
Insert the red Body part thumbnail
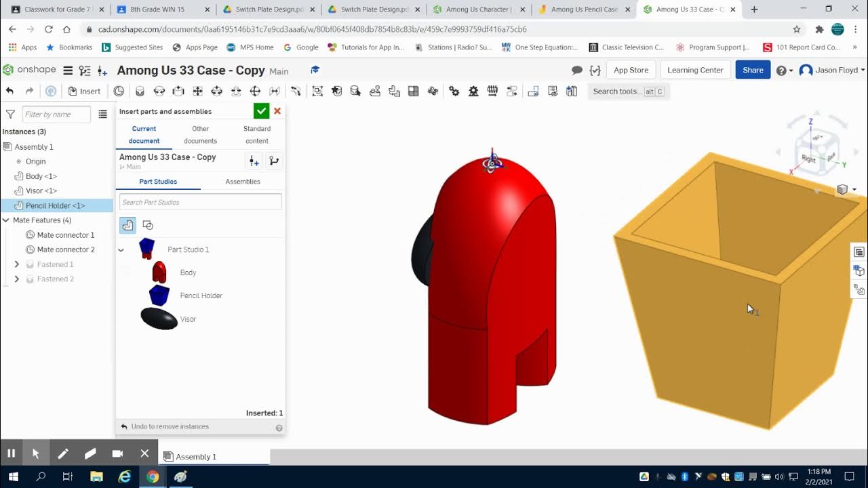coord(159,272)
